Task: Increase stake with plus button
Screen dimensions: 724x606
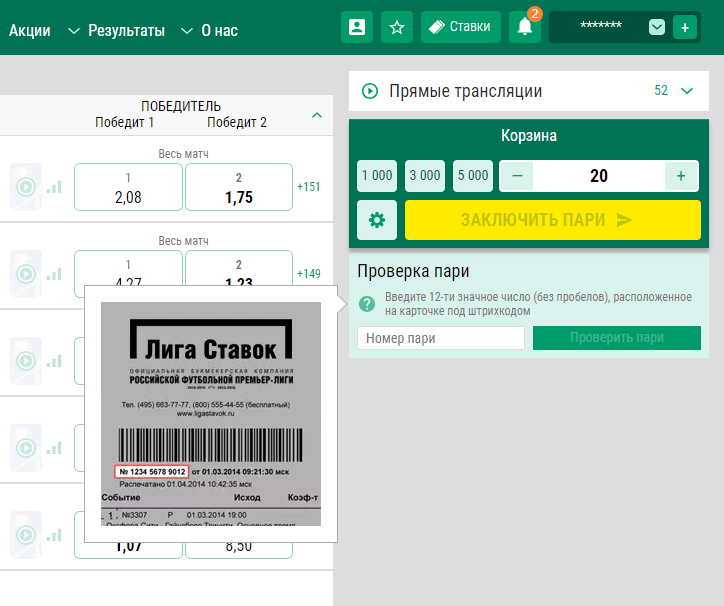Action: tap(681, 176)
